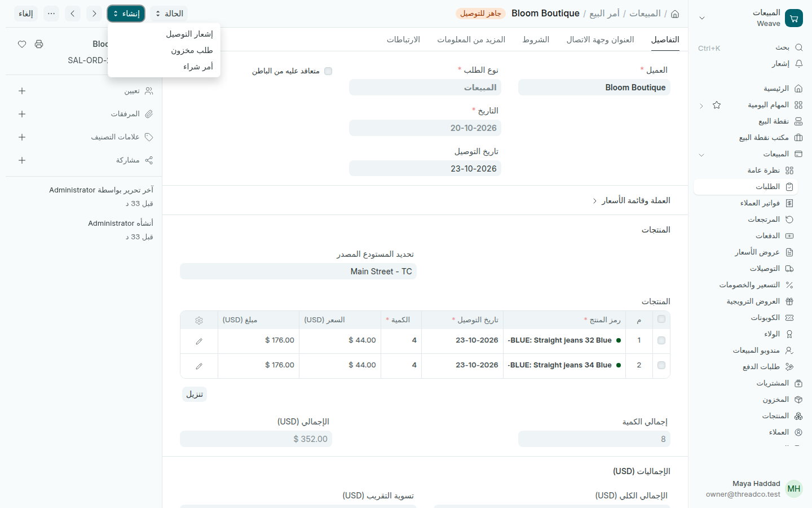The width and height of the screenshot is (812, 508).
Task: Choose إشعار التوصيل from the create menu
Action: pyautogui.click(x=164, y=34)
